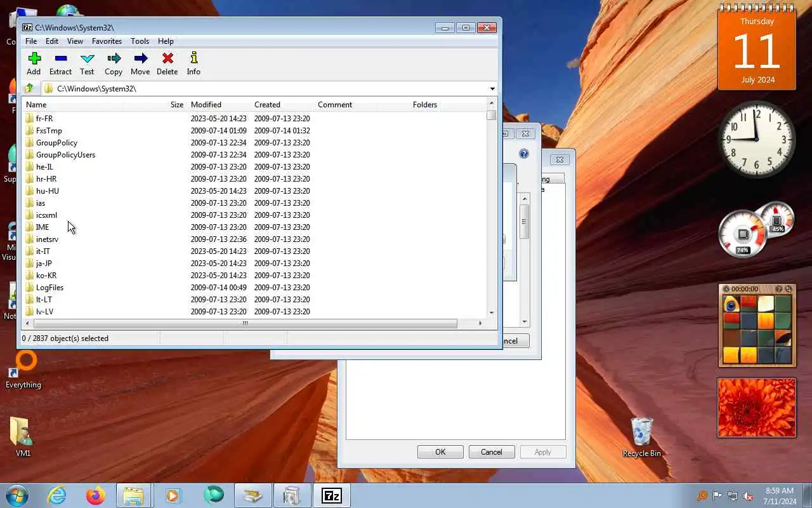Select the FxsTmp folder icon
Image resolution: width=812 pixels, height=508 pixels.
click(x=29, y=130)
